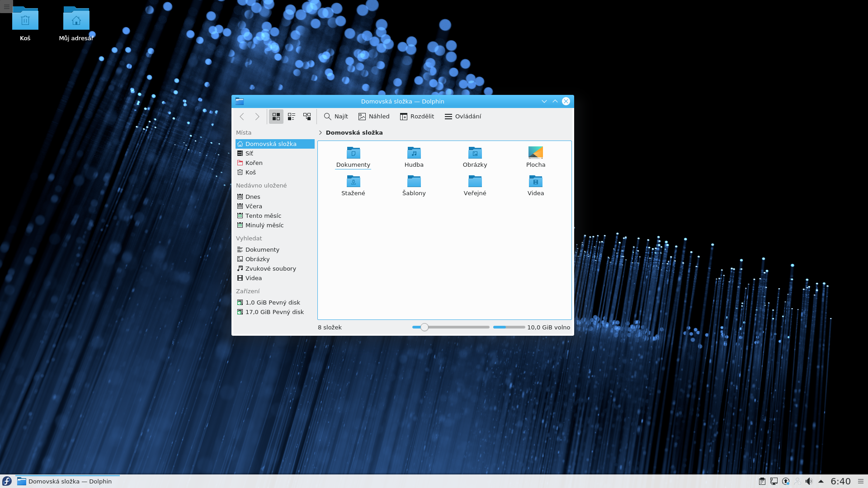Open the Najít search tool
Viewport: 868px width, 488px height.
click(x=336, y=117)
